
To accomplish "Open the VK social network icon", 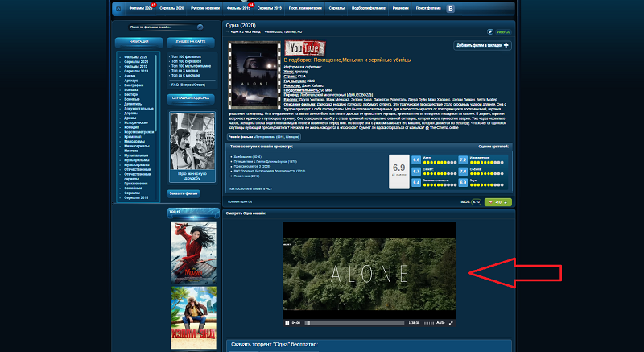I will click(x=451, y=9).
